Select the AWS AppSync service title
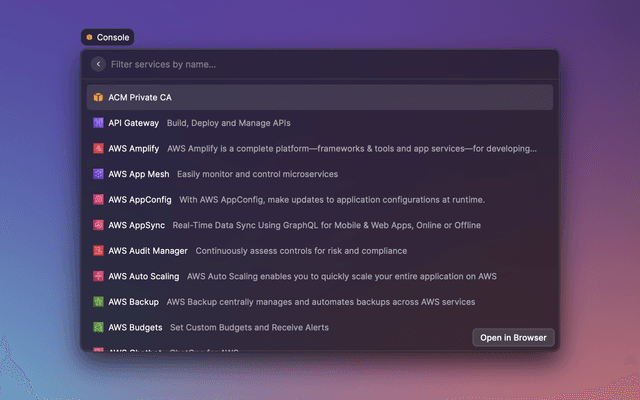 pos(136,225)
